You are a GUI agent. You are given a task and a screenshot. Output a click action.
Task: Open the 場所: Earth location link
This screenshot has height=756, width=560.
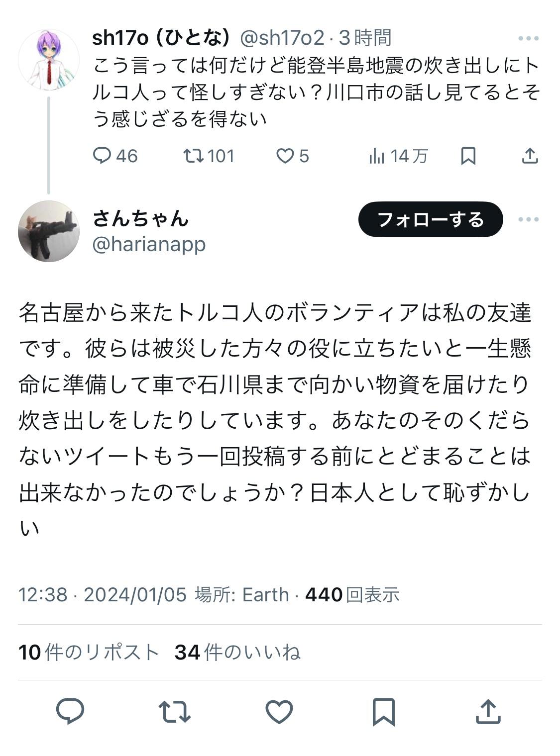(242, 594)
